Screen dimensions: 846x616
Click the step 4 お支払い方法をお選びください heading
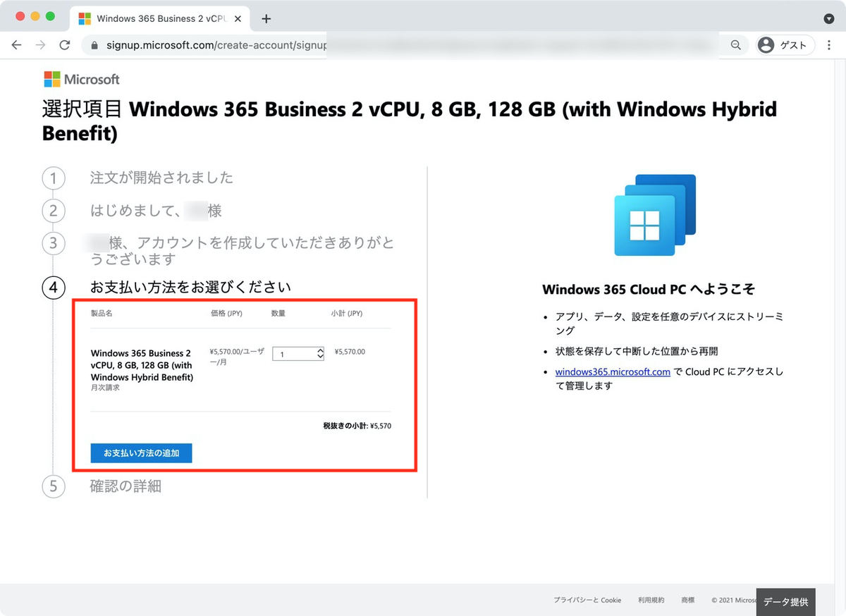[190, 287]
